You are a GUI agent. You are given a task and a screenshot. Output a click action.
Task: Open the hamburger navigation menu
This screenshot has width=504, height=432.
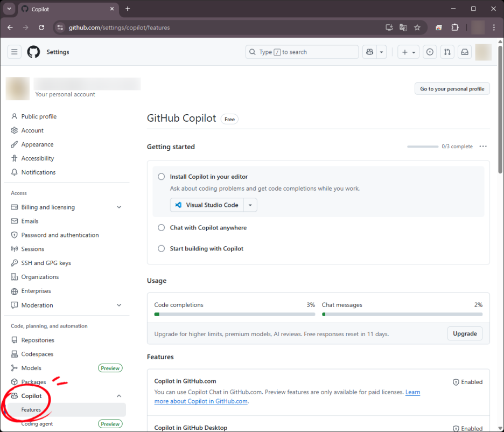click(x=14, y=52)
